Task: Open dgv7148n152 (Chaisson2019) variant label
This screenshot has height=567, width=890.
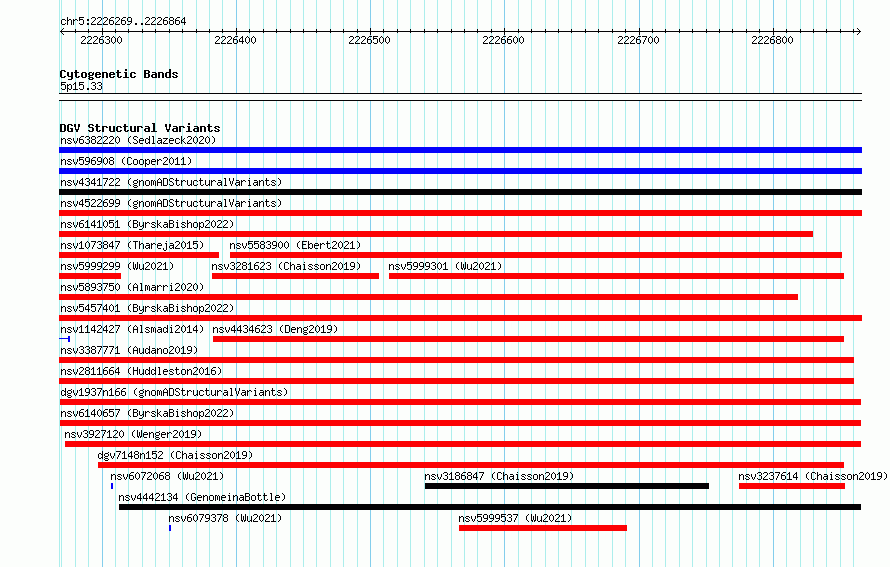Action: [175, 455]
